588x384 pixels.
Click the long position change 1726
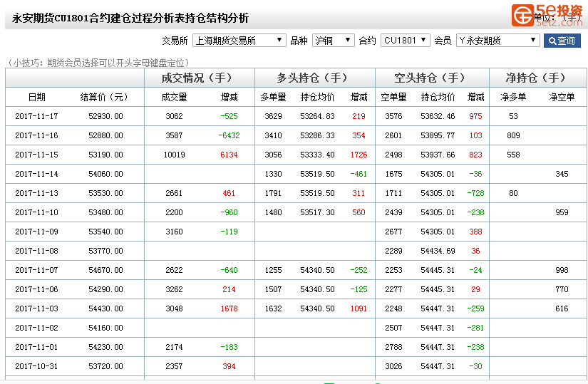[x=359, y=155]
